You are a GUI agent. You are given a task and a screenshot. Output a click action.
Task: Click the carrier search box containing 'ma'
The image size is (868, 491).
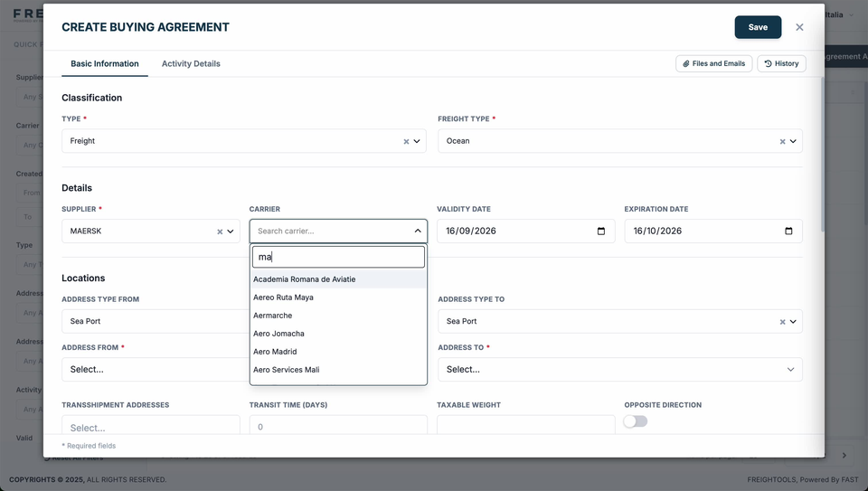338,257
